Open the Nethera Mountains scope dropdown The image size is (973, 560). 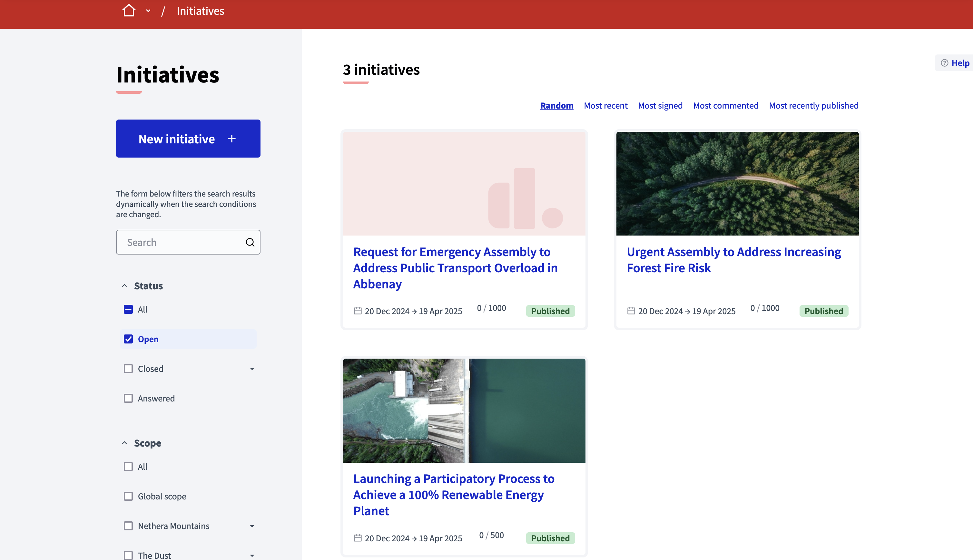251,526
